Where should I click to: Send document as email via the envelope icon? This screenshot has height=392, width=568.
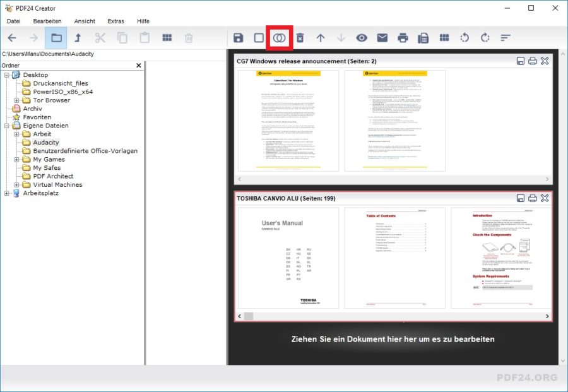[382, 37]
